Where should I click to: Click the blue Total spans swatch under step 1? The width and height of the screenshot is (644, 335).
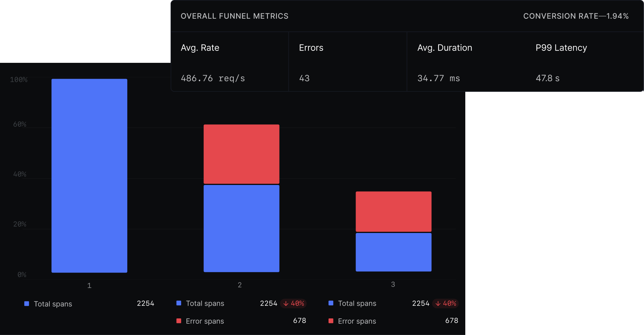pyautogui.click(x=27, y=304)
